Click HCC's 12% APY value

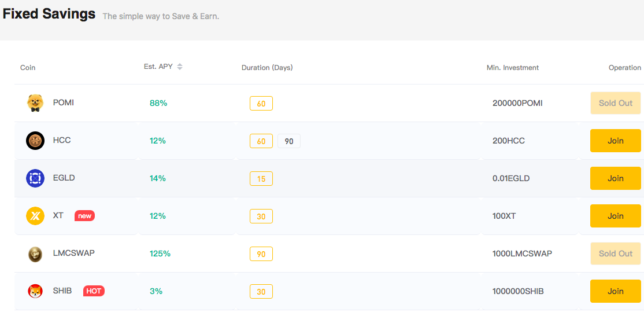(x=158, y=141)
